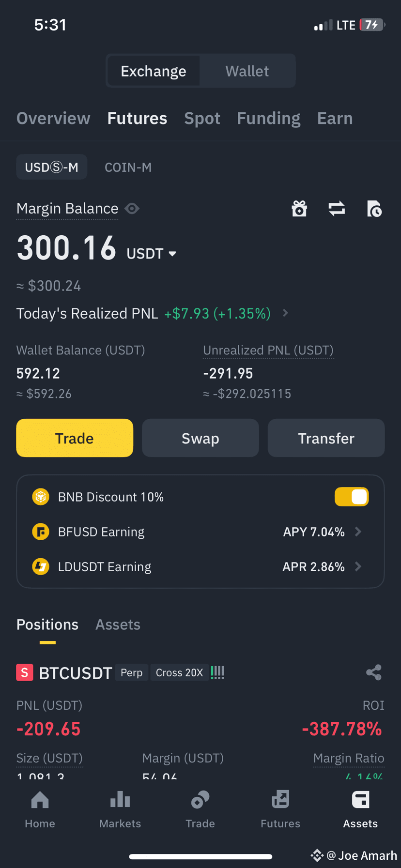Open Markets in bottom navigation
The height and width of the screenshot is (868, 401).
click(120, 809)
